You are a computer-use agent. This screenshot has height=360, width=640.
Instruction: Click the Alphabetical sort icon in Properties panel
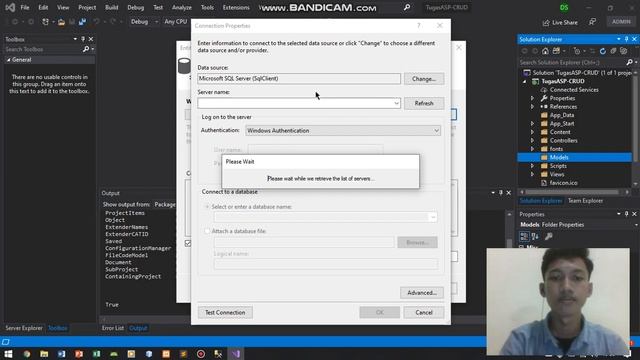[x=535, y=236]
